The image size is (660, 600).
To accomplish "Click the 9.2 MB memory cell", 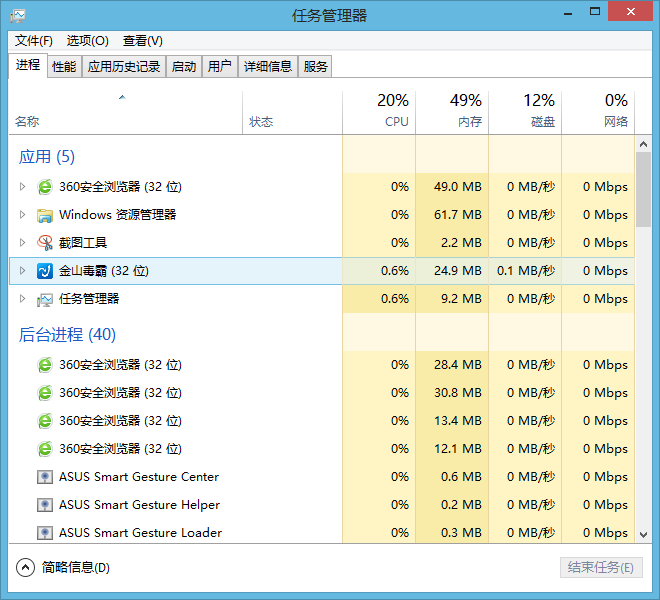I will (x=452, y=299).
